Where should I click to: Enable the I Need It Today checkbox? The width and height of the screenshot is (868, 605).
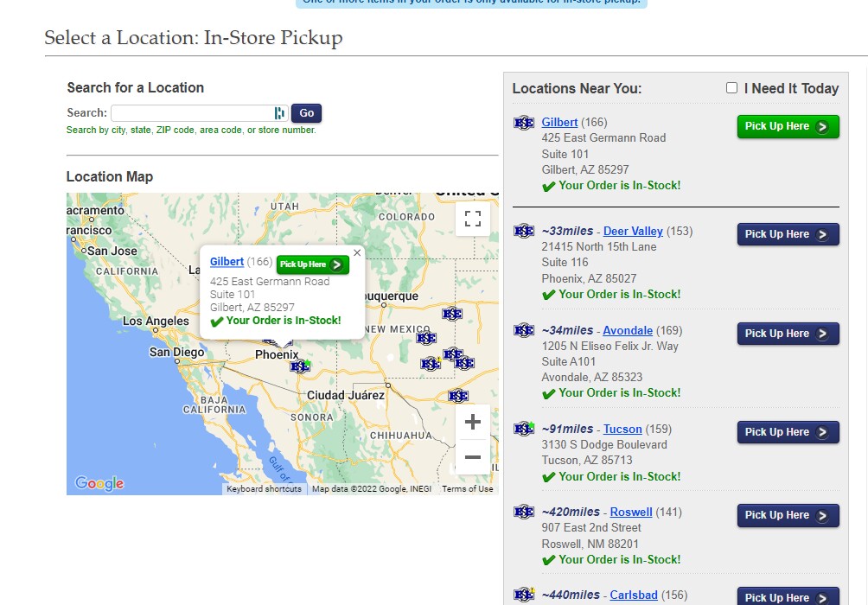(731, 87)
